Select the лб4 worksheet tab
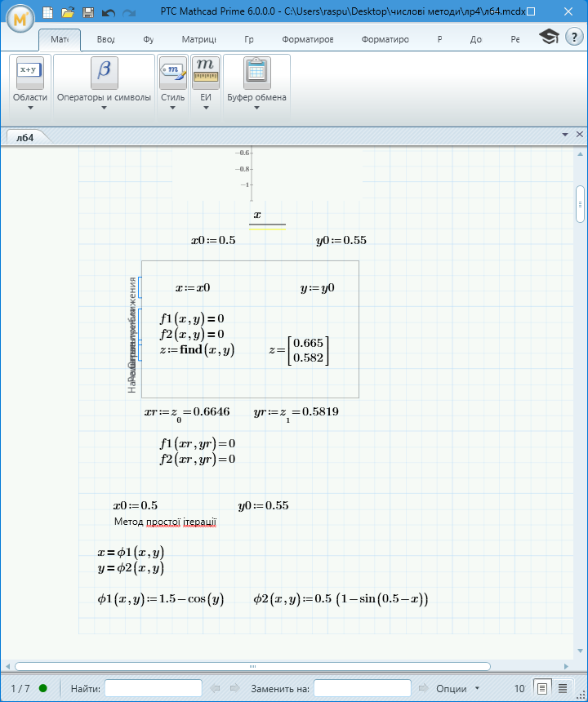 (x=25, y=137)
